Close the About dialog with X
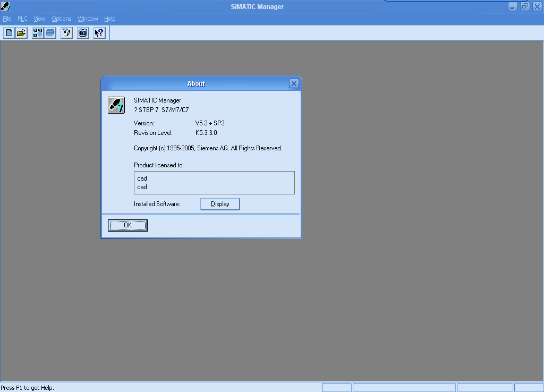Image resolution: width=544 pixels, height=392 pixels. [x=294, y=83]
